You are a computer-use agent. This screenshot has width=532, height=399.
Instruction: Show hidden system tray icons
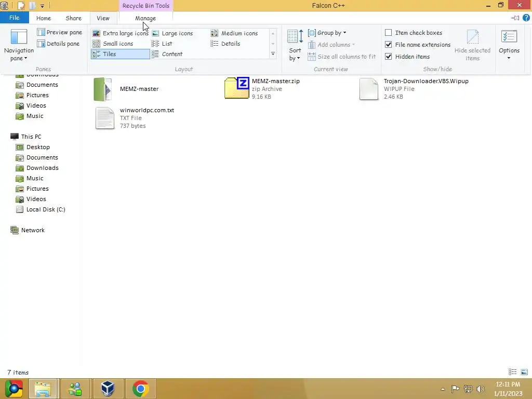tap(443, 389)
